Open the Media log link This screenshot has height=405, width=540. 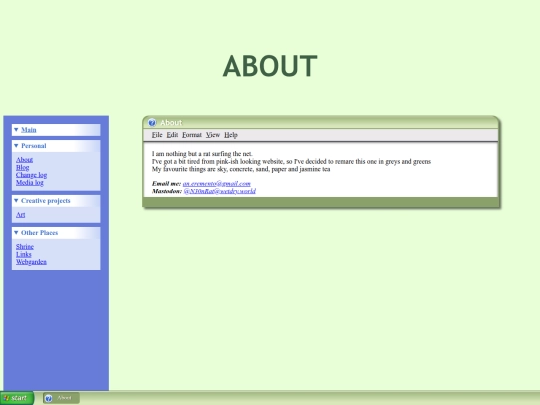tap(30, 183)
